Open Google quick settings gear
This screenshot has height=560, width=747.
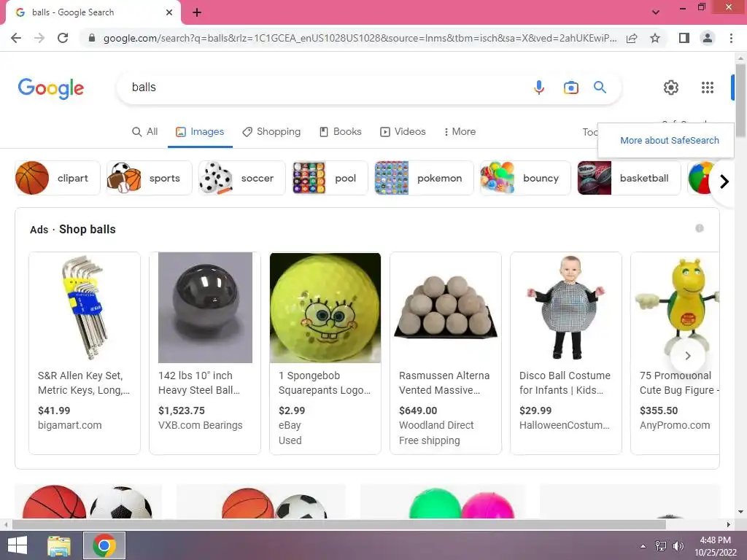click(x=671, y=87)
